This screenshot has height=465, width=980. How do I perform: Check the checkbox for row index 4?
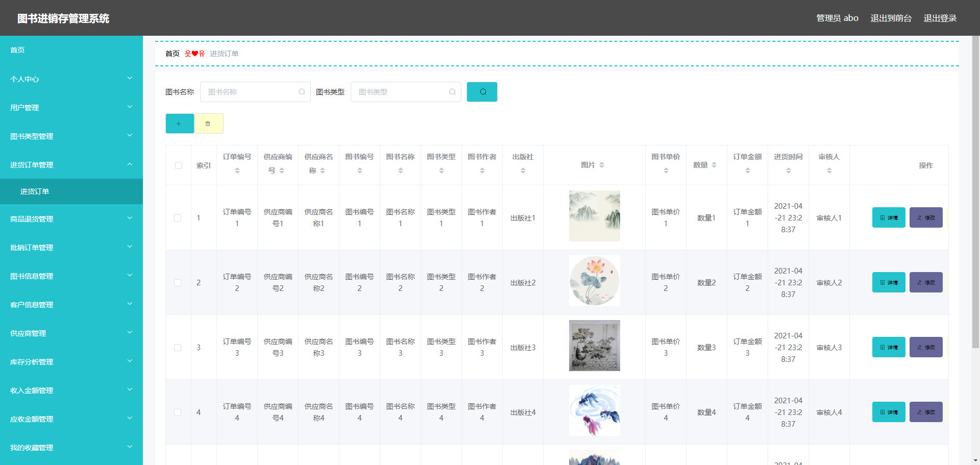[178, 412]
